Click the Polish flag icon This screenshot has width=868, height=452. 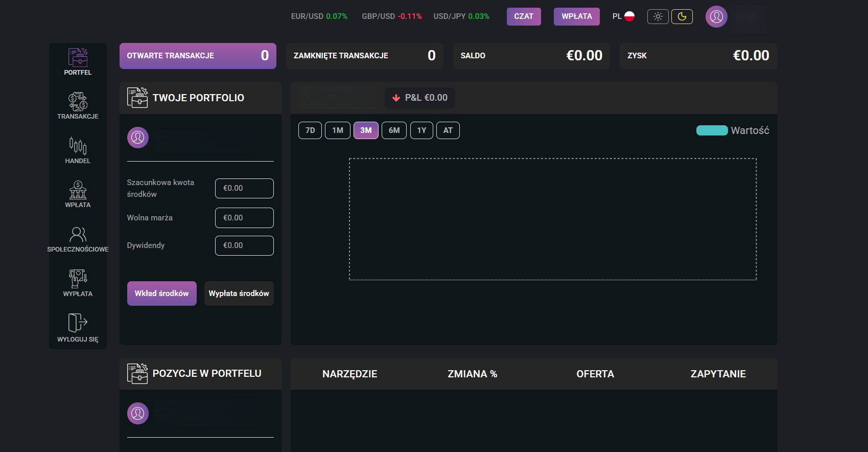(x=629, y=16)
